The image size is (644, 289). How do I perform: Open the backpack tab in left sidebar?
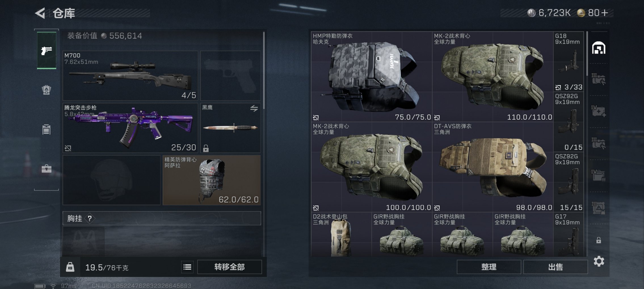pyautogui.click(x=46, y=90)
